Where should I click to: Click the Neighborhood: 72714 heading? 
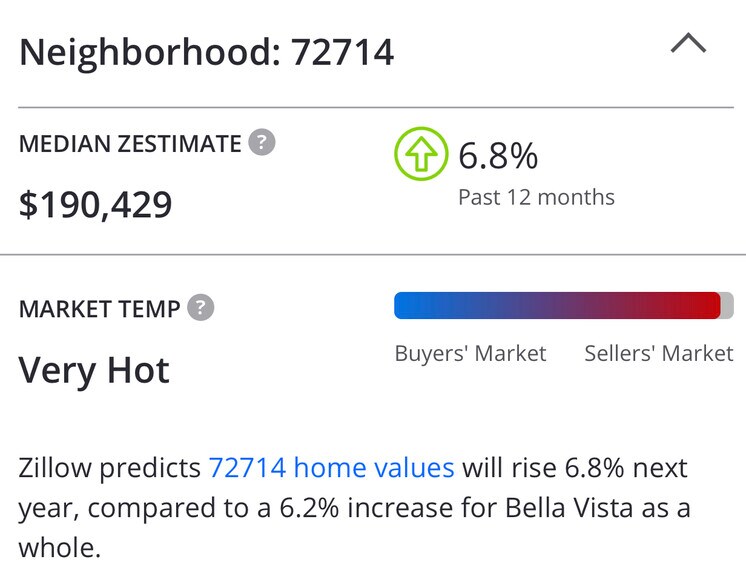tap(207, 51)
